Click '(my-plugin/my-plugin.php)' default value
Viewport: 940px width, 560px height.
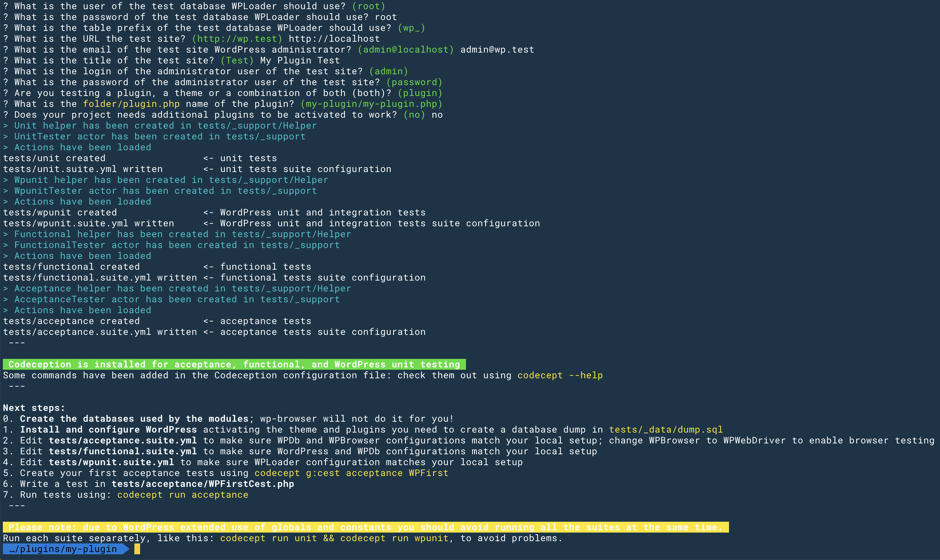tap(371, 104)
